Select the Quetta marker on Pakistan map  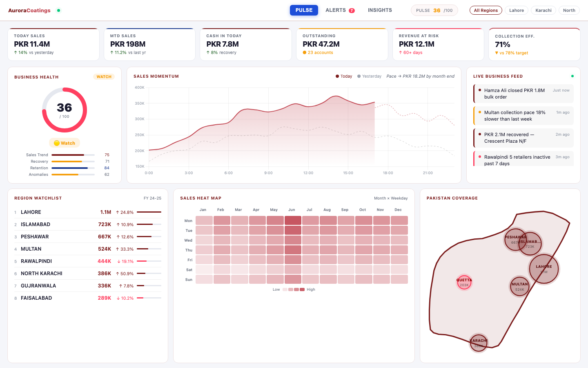464,282
